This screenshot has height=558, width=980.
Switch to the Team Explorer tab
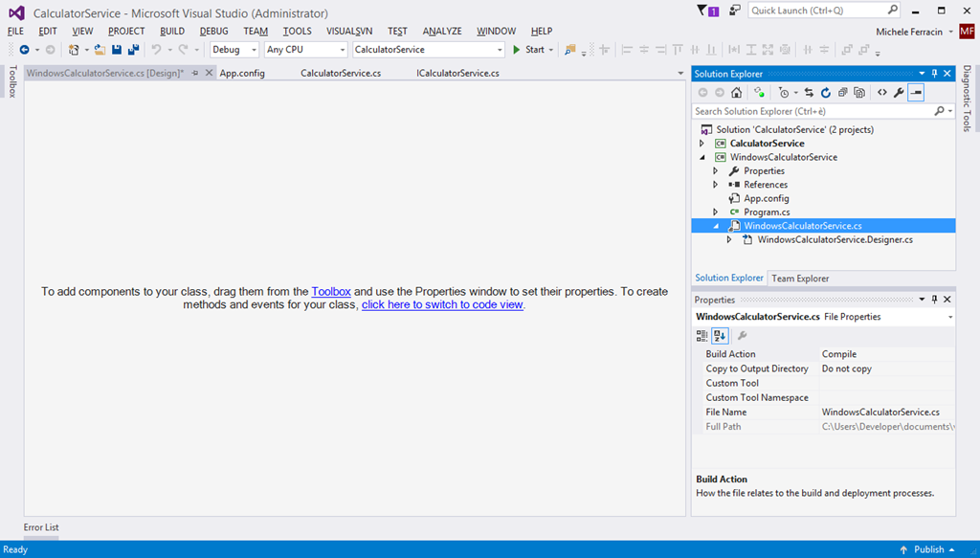800,278
